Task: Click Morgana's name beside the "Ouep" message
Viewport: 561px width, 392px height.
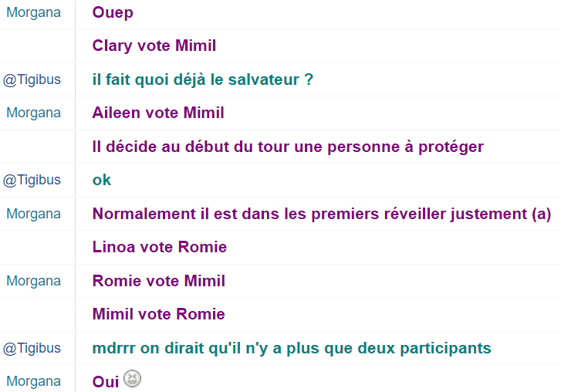Action: coord(33,12)
